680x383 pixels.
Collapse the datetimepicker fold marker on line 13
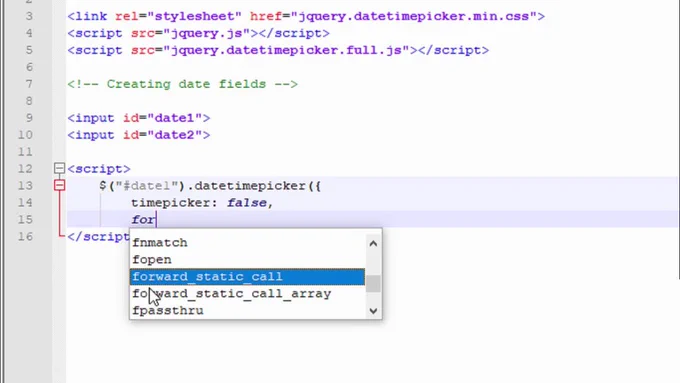[59, 185]
